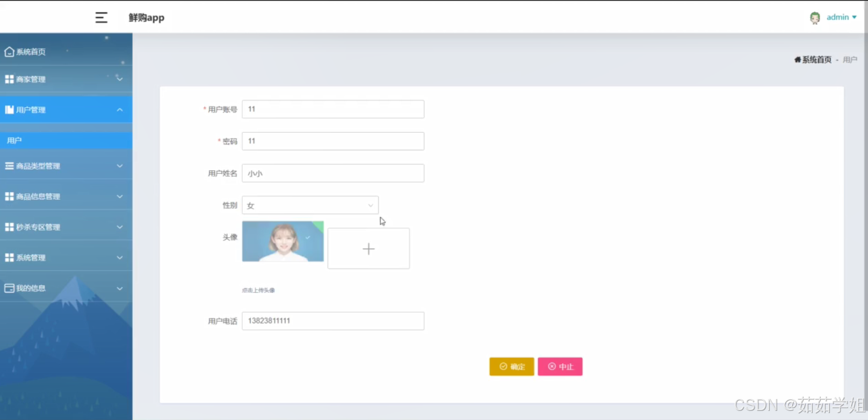Go to 系统首页 via breadcrumb link
This screenshot has width=868, height=420.
(816, 60)
